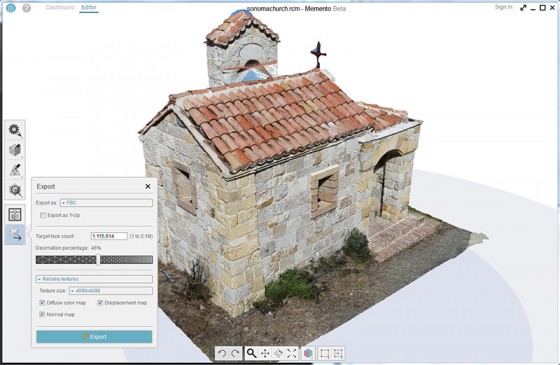The width and height of the screenshot is (560, 365).
Task: Open the view cube display icon
Action: point(308,354)
